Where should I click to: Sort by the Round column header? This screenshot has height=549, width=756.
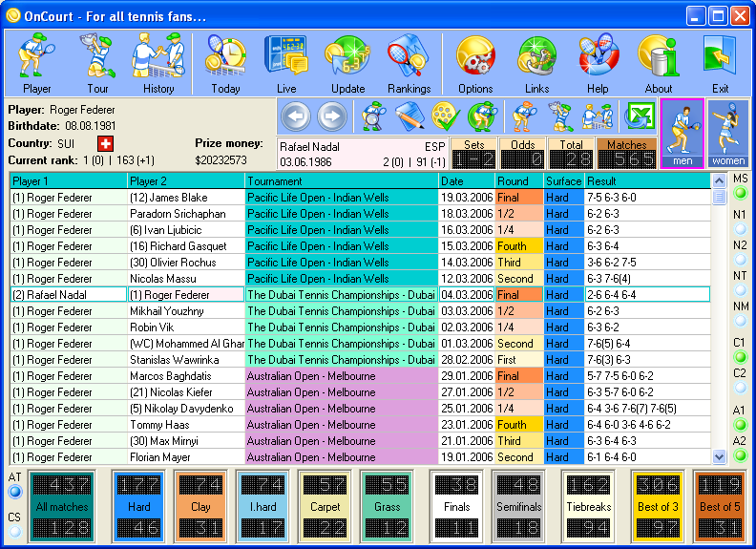coord(519,181)
